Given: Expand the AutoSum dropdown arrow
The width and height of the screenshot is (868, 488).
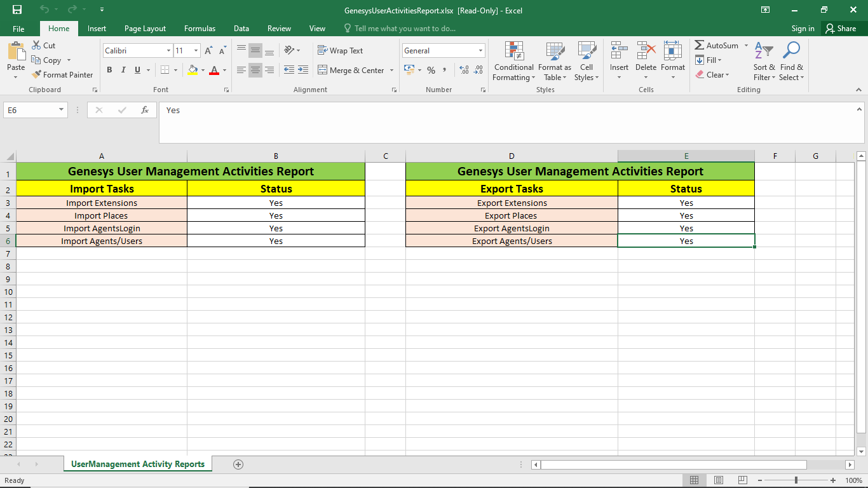Looking at the screenshot, I should [746, 46].
